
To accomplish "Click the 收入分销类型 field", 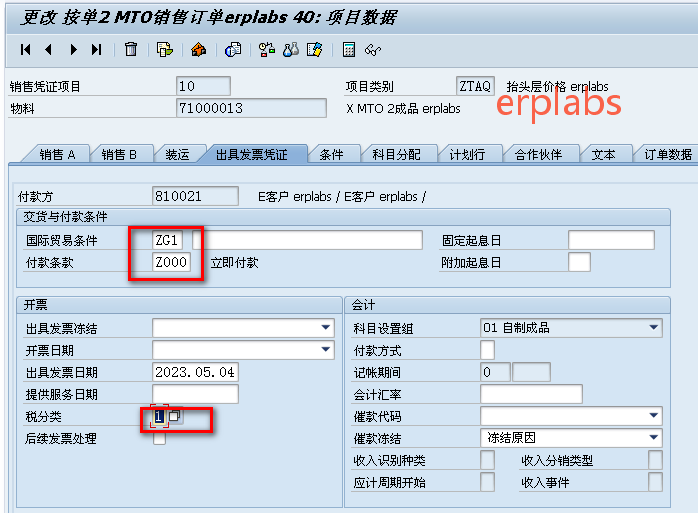I will [655, 460].
